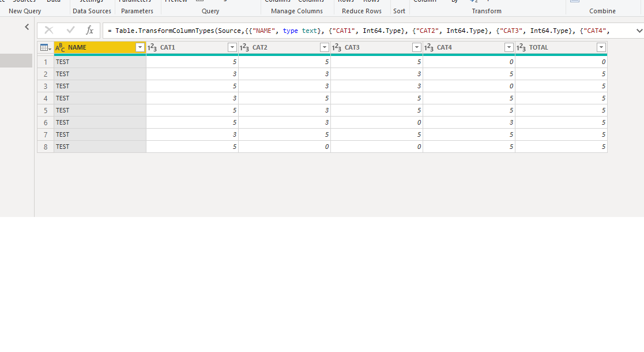Cancel the formula edit with the X icon
Image resolution: width=644 pixels, height=352 pixels.
click(x=49, y=30)
